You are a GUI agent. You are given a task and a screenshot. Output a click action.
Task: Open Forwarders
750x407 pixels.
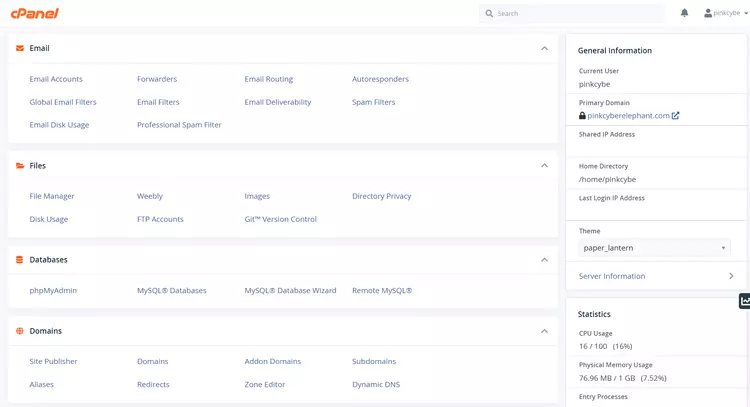point(157,79)
